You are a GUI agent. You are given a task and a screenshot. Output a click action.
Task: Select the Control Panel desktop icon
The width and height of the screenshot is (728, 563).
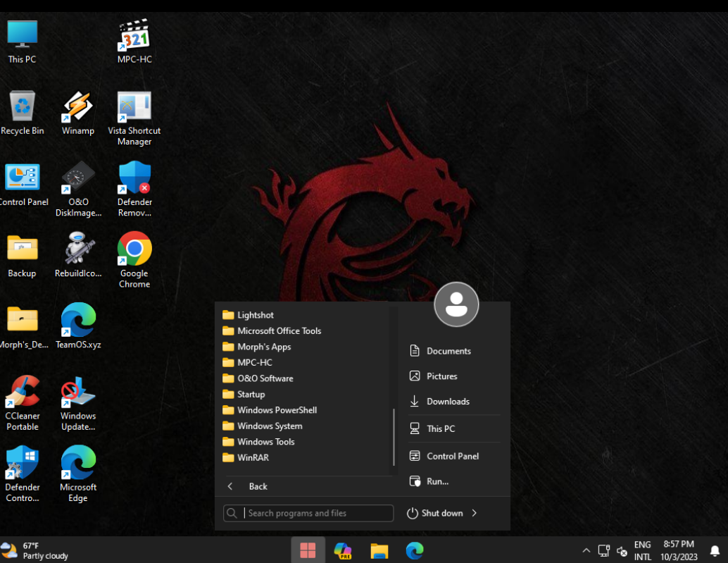(x=23, y=185)
